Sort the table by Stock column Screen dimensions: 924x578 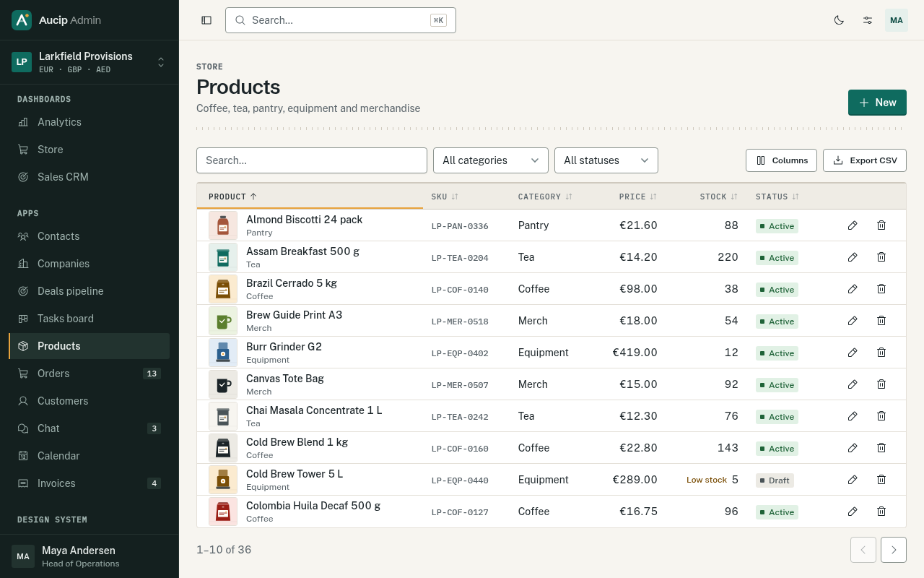pos(719,197)
